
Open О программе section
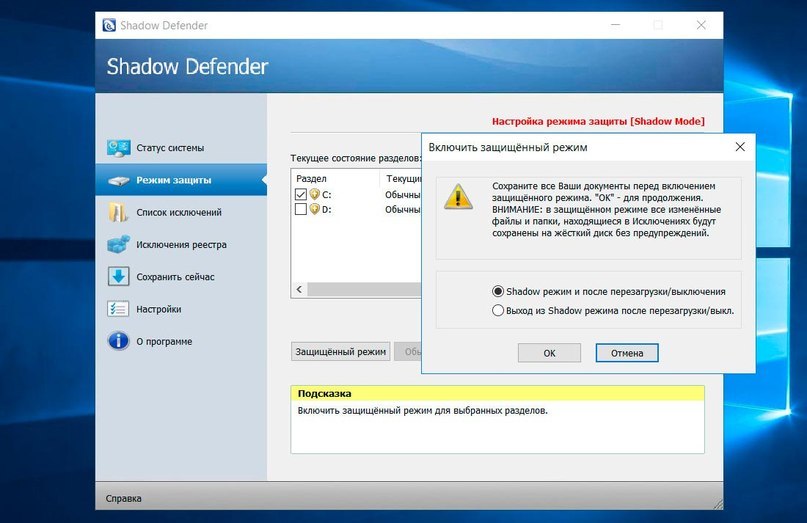pyautogui.click(x=181, y=341)
